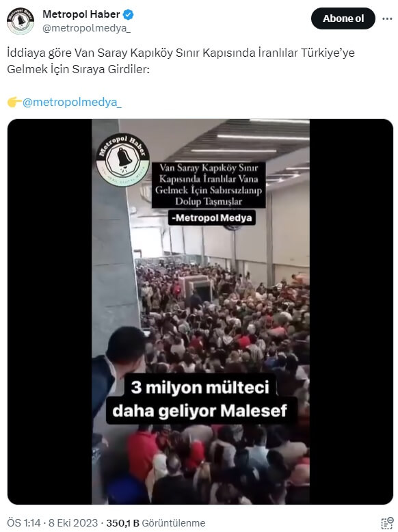
Task: Click the Abone ol subscribe button
Action: pyautogui.click(x=343, y=18)
